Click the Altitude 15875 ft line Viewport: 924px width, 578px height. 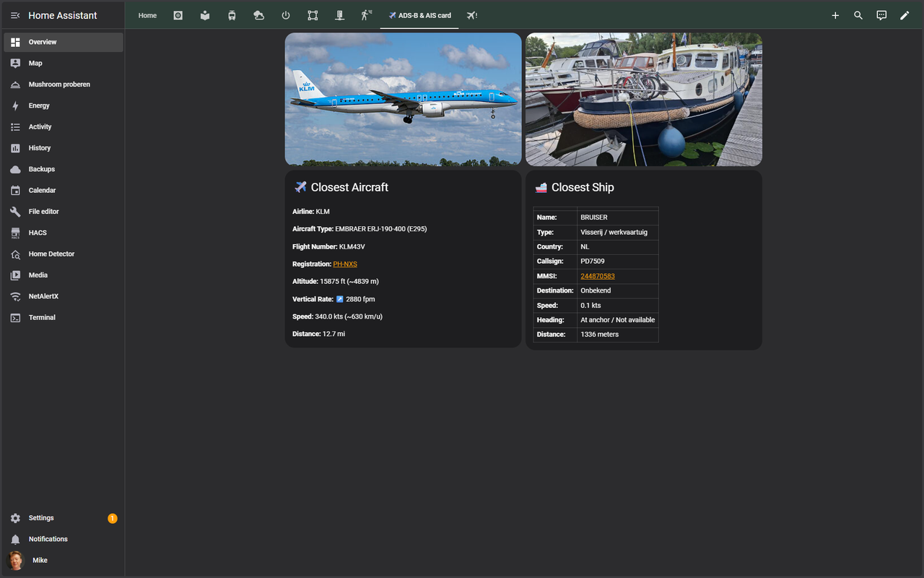tap(336, 282)
